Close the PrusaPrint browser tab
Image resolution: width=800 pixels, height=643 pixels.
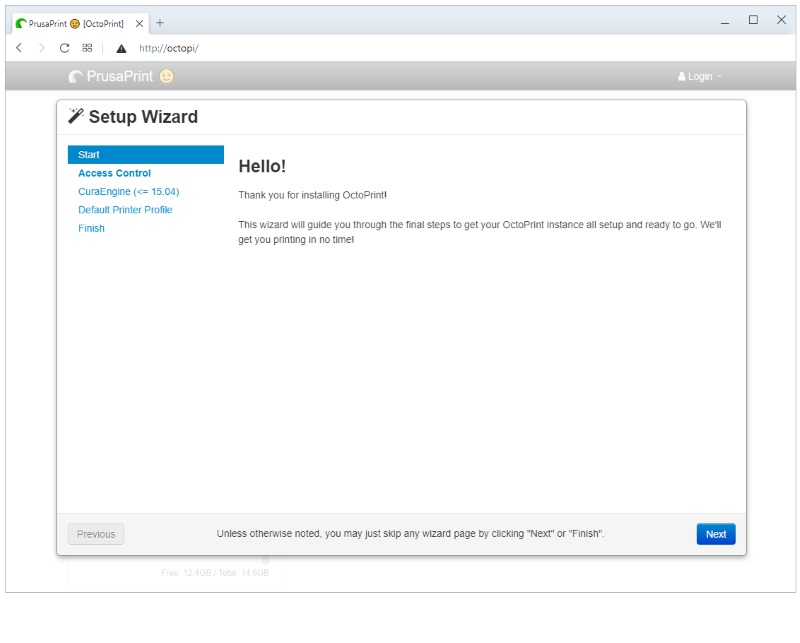click(x=139, y=23)
